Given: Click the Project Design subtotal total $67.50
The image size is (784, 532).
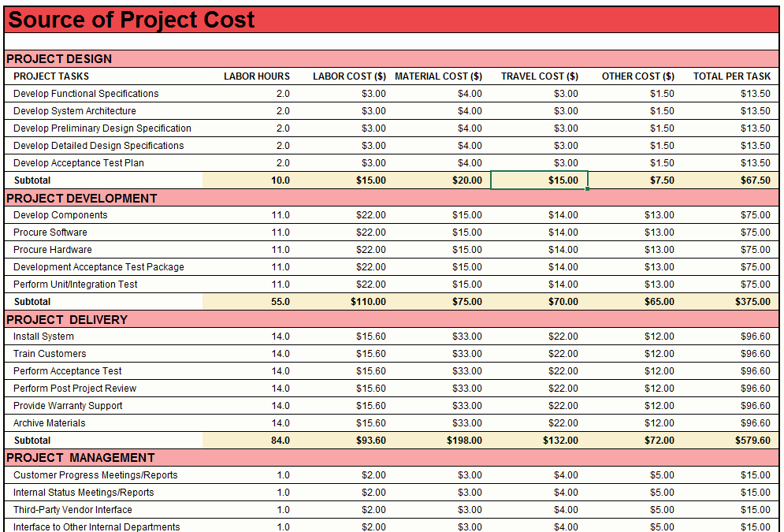Looking at the screenshot, I should [x=755, y=180].
